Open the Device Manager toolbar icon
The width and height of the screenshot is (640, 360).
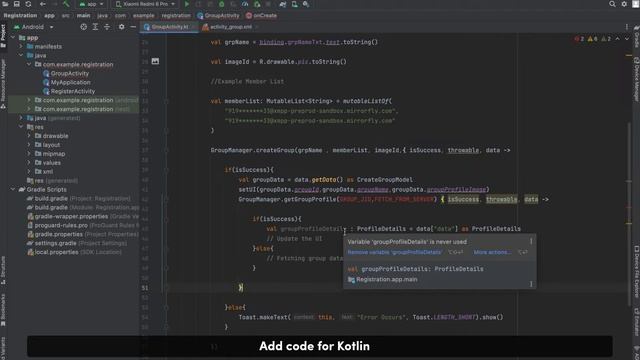point(294,4)
